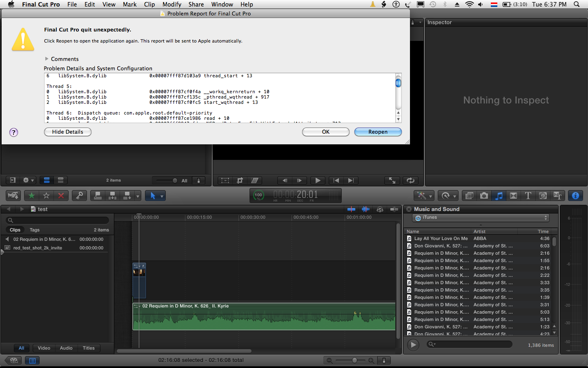The width and height of the screenshot is (588, 368).
Task: Open the Event Browser gear action menu
Action: (28, 180)
